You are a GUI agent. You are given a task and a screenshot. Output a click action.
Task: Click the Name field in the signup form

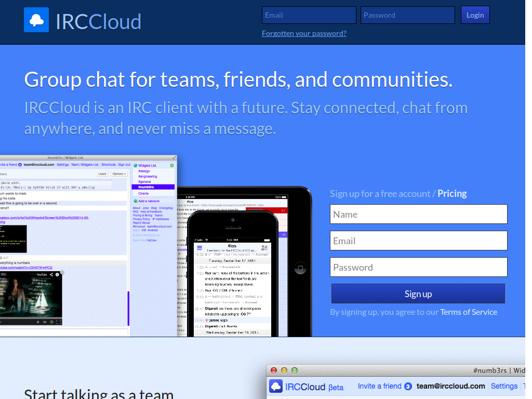(x=418, y=214)
